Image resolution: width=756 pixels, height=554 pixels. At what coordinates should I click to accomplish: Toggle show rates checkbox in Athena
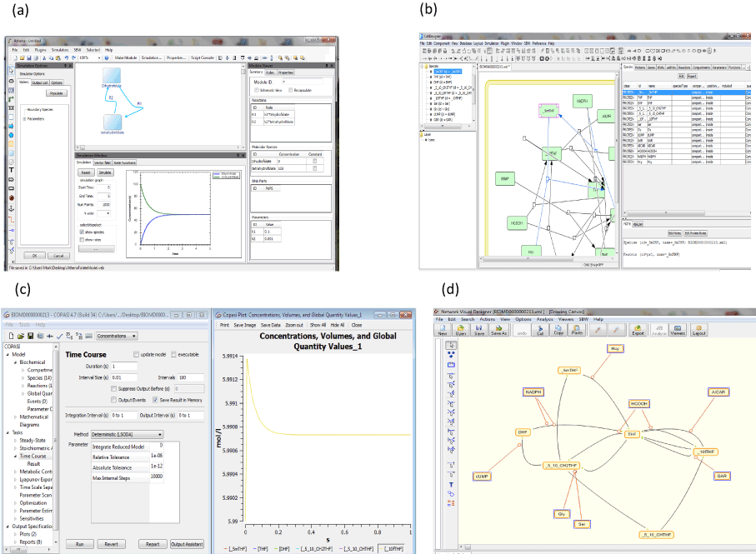point(82,239)
